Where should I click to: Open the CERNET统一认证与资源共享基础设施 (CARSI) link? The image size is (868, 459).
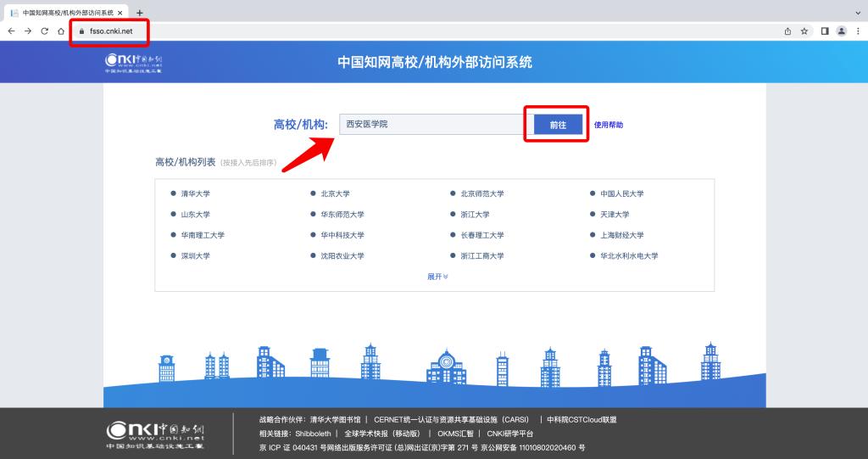tap(451, 420)
